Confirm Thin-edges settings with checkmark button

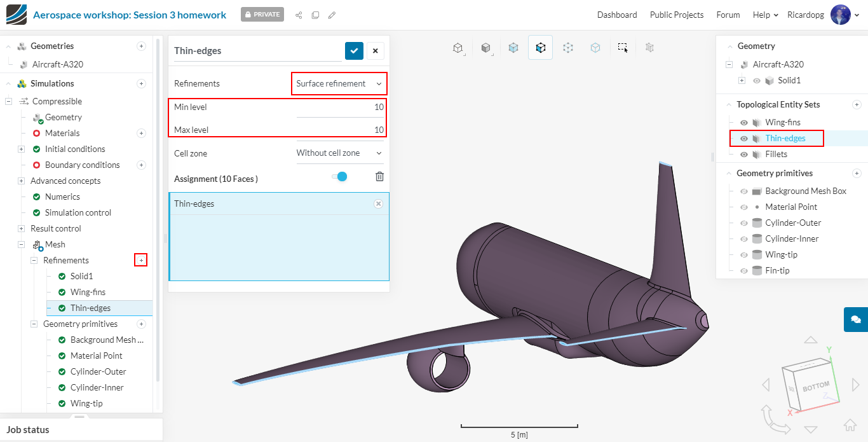point(354,51)
